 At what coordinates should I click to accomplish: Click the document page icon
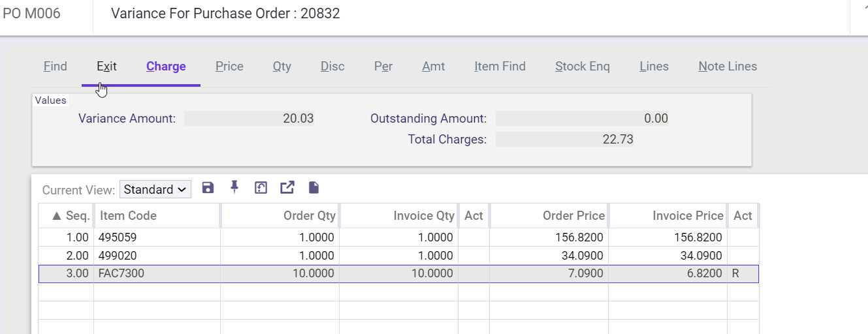click(313, 188)
